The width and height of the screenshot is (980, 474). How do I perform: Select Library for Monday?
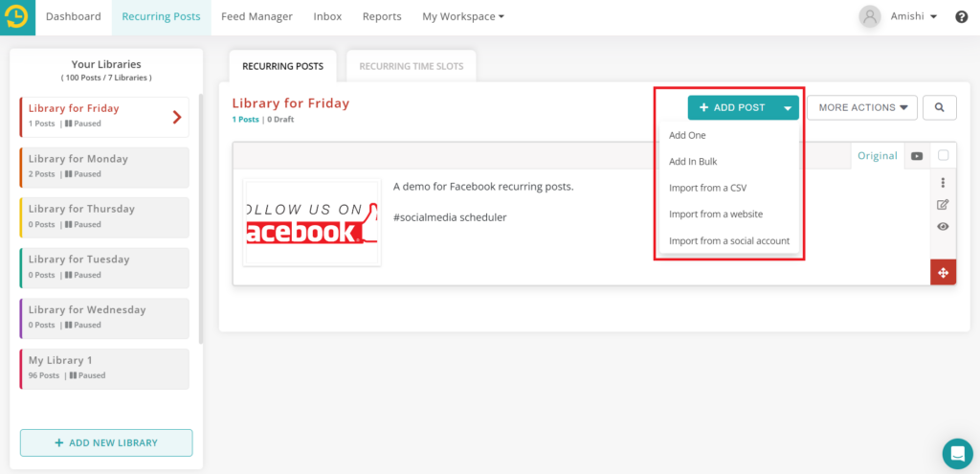coord(104,167)
